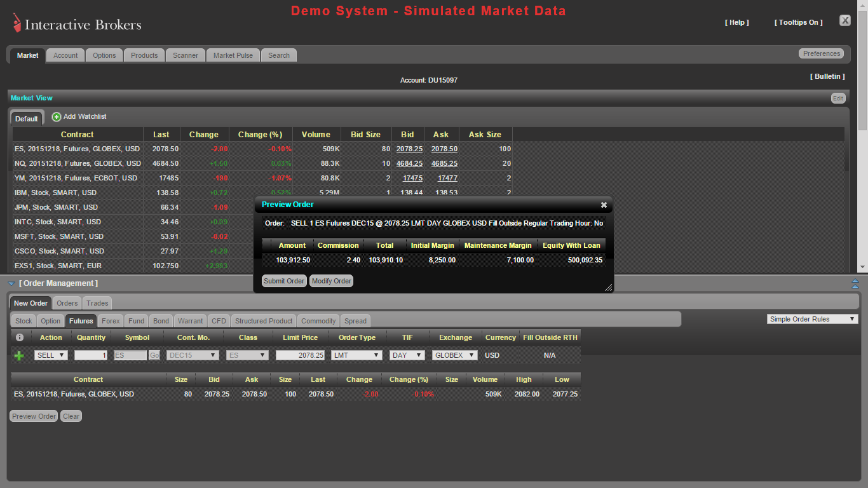Open the Bulletin link

[x=827, y=76]
